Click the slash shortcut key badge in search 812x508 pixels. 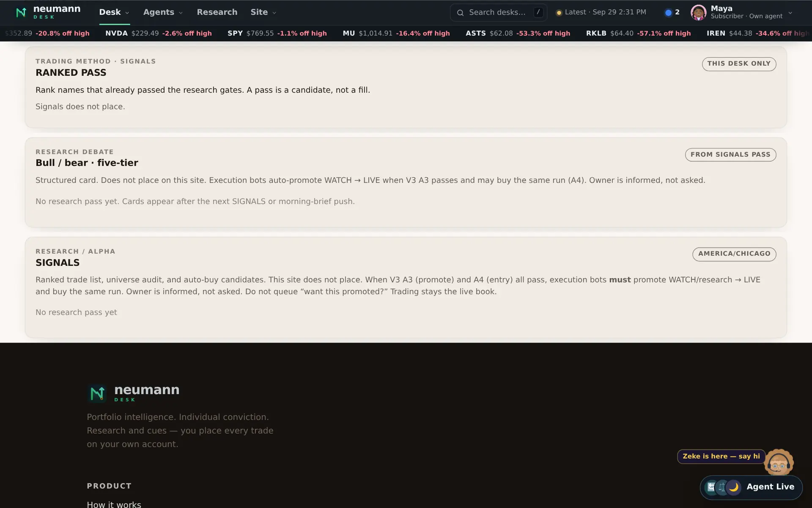coord(538,12)
